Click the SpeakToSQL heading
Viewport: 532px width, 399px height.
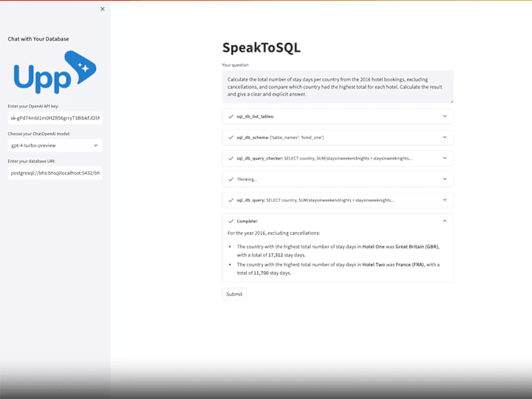pos(262,47)
